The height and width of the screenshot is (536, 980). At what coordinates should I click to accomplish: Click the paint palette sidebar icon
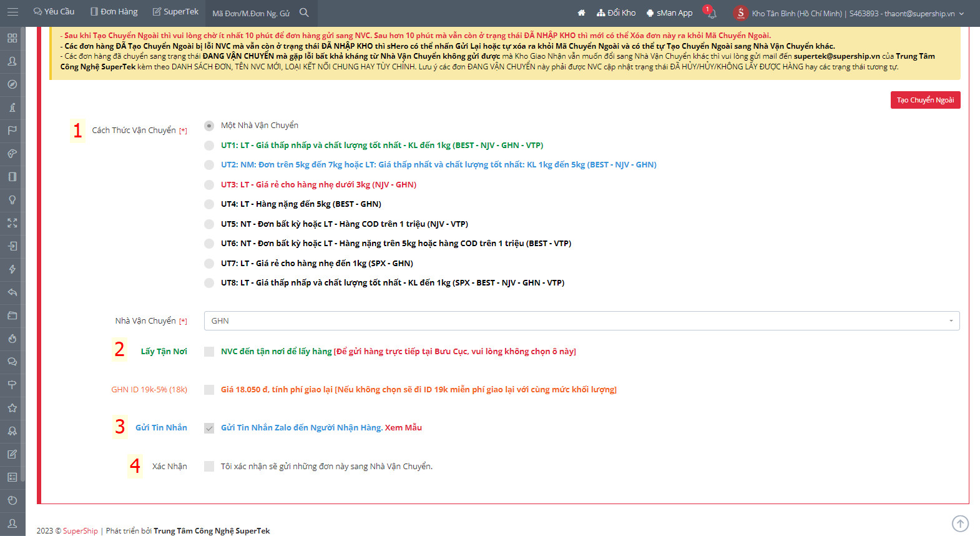[x=12, y=154]
